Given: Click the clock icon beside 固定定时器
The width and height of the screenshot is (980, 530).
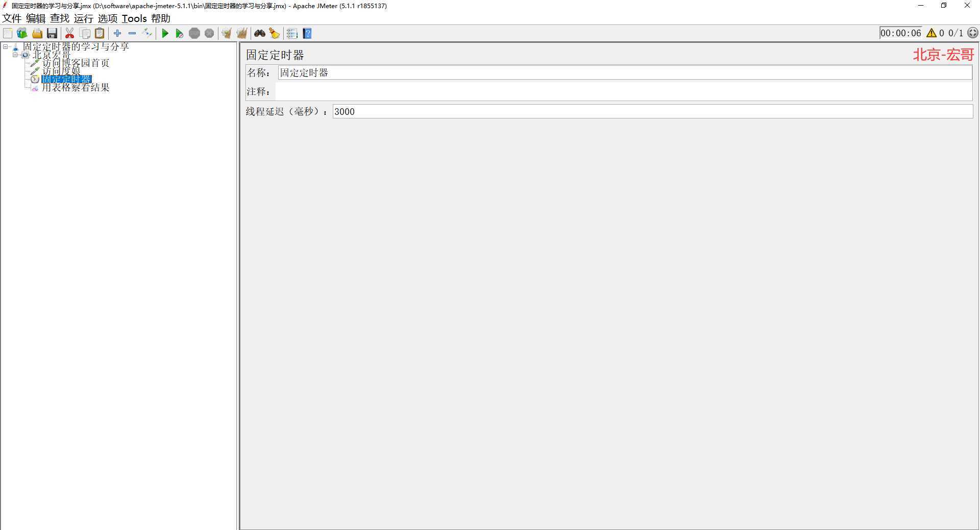Looking at the screenshot, I should pos(35,79).
